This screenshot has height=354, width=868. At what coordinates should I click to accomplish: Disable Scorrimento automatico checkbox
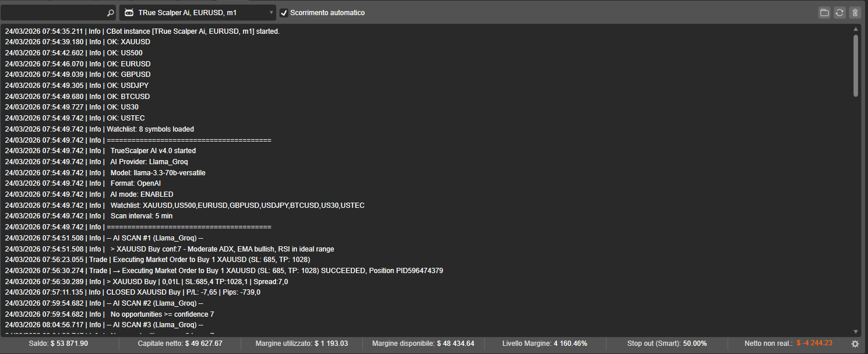(284, 13)
